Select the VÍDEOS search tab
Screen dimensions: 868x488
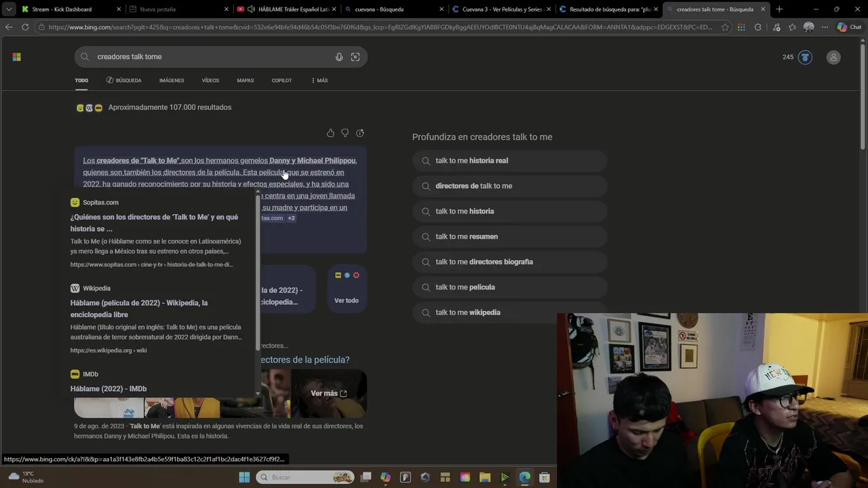coord(210,81)
